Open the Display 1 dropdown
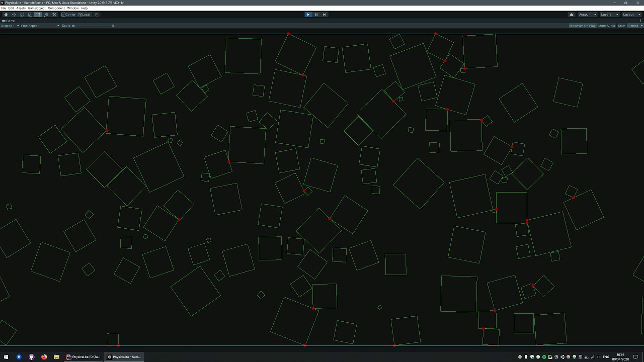 10,26
